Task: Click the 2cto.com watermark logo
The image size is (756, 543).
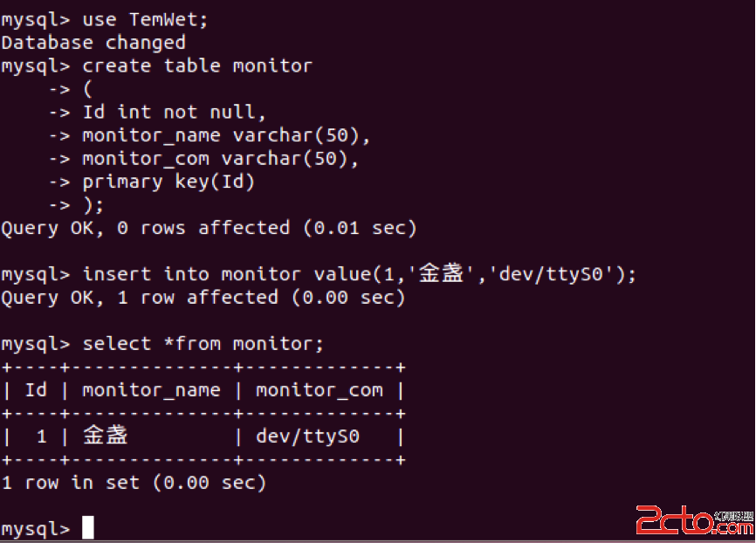Action: pos(694,519)
